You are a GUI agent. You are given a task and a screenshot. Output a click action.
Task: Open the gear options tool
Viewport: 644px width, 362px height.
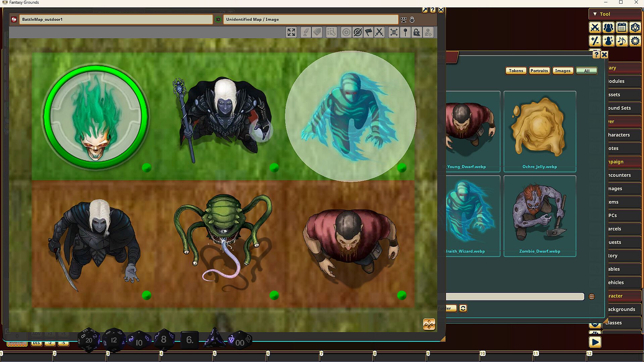click(635, 41)
